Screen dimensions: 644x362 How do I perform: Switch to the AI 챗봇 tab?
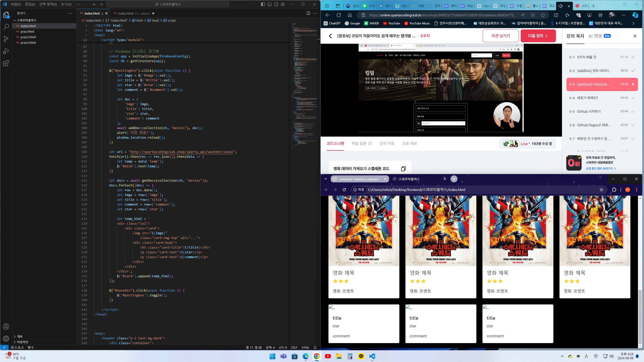[599, 36]
